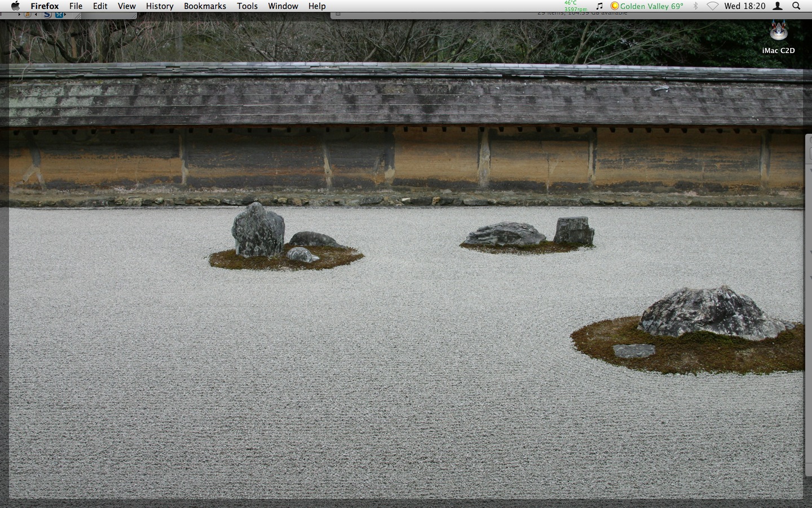Click the Wed 18:20 clock
Viewport: 812px width, 508px height.
(x=744, y=6)
